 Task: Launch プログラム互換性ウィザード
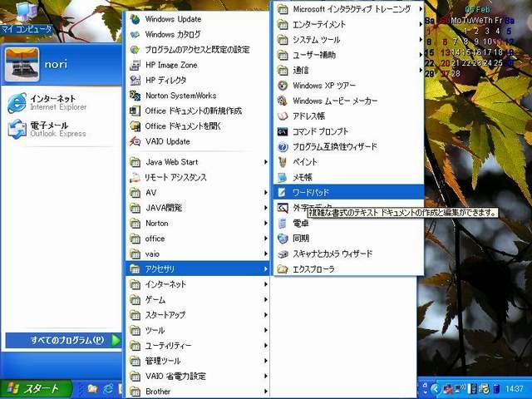pos(349,146)
